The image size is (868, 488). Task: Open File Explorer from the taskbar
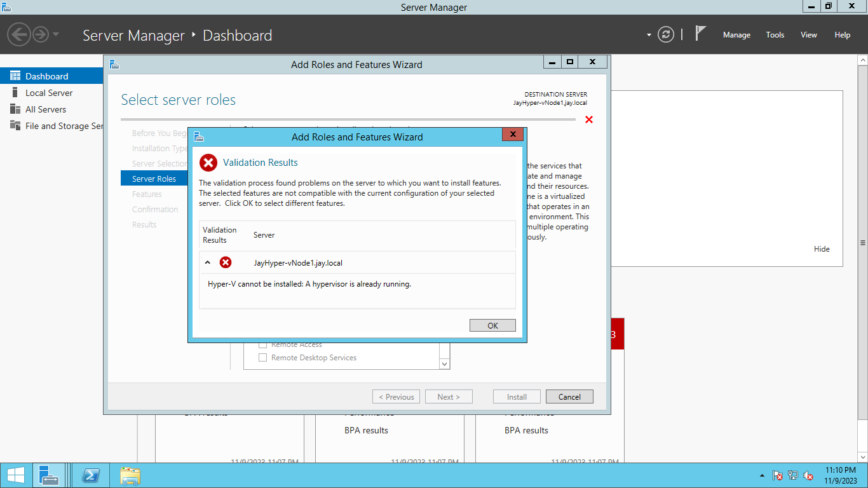(x=130, y=475)
